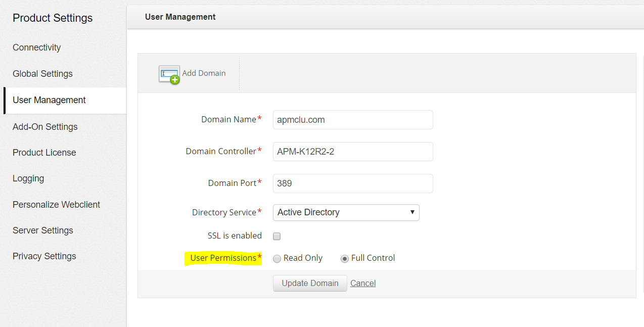Open the Directory Service dropdown

tap(346, 212)
